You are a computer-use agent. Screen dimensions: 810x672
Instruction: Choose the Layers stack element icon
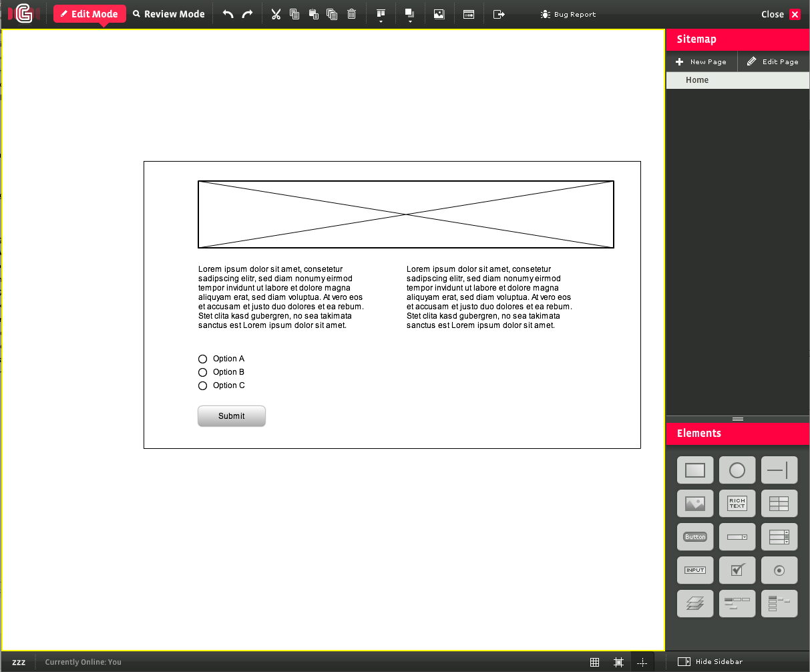pyautogui.click(x=695, y=604)
